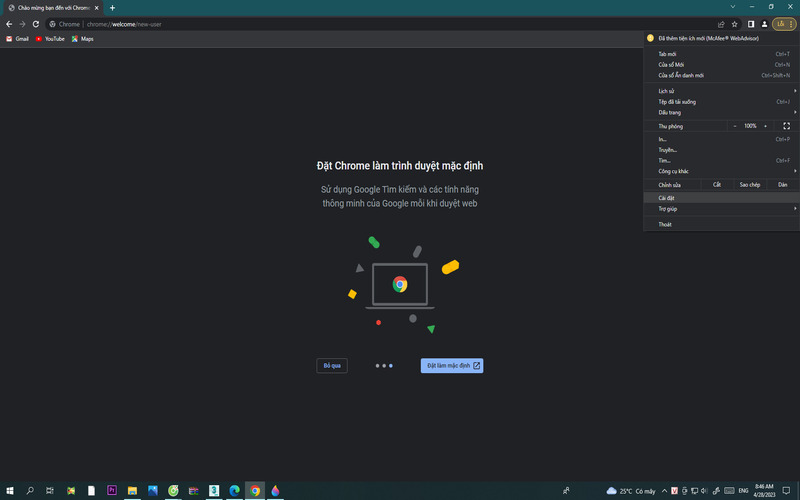Click the Bỏ qua button

pos(332,366)
